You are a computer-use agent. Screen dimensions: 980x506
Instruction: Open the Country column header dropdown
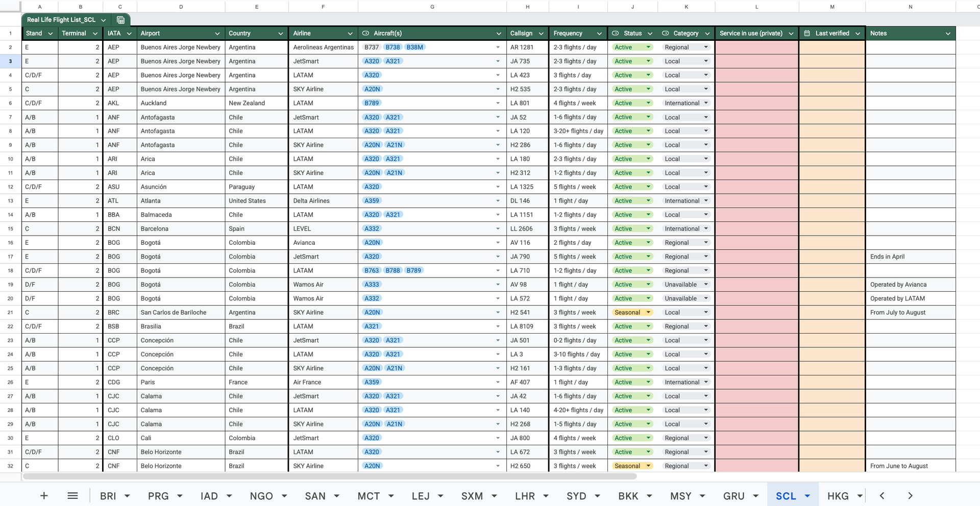281,34
